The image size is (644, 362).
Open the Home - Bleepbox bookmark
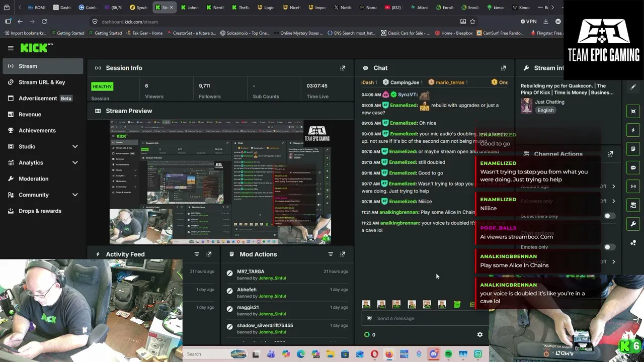coord(453,33)
